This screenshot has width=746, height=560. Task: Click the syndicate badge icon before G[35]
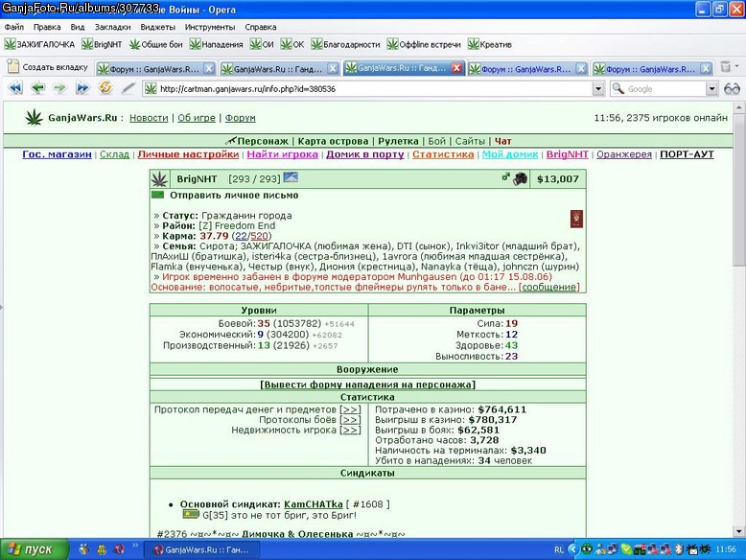tap(191, 514)
